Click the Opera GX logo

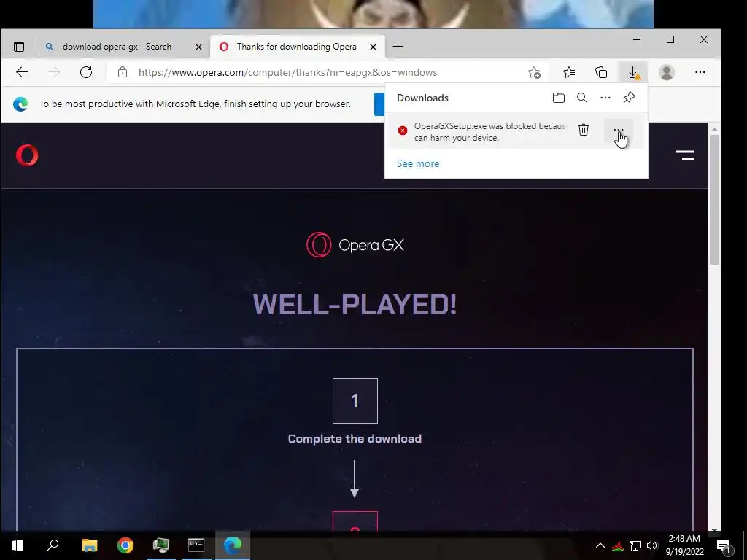coord(355,245)
